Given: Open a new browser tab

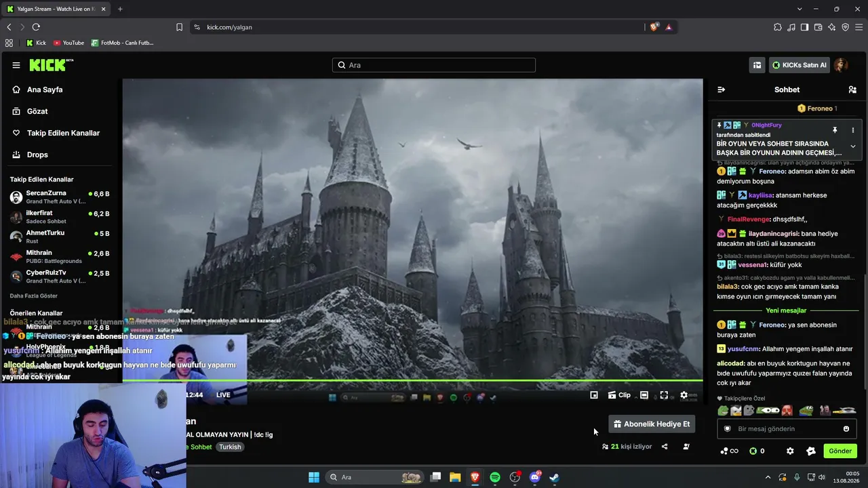Looking at the screenshot, I should pyautogui.click(x=120, y=9).
